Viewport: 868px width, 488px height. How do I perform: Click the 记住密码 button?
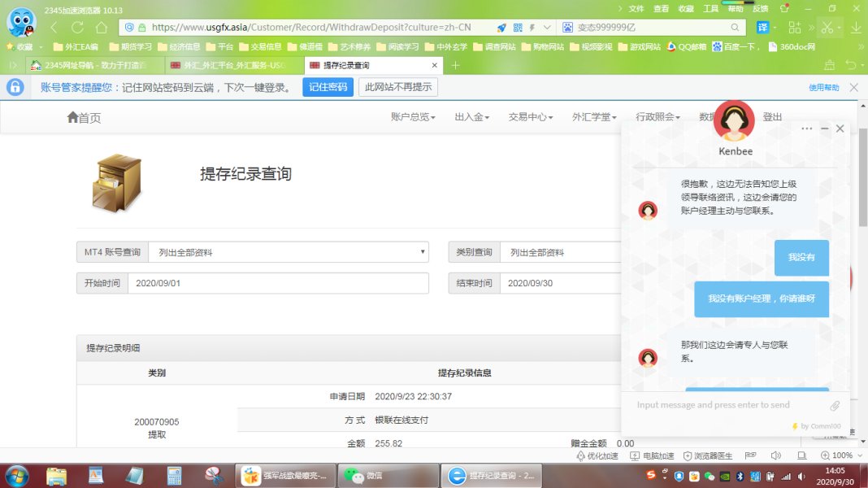[x=328, y=87]
